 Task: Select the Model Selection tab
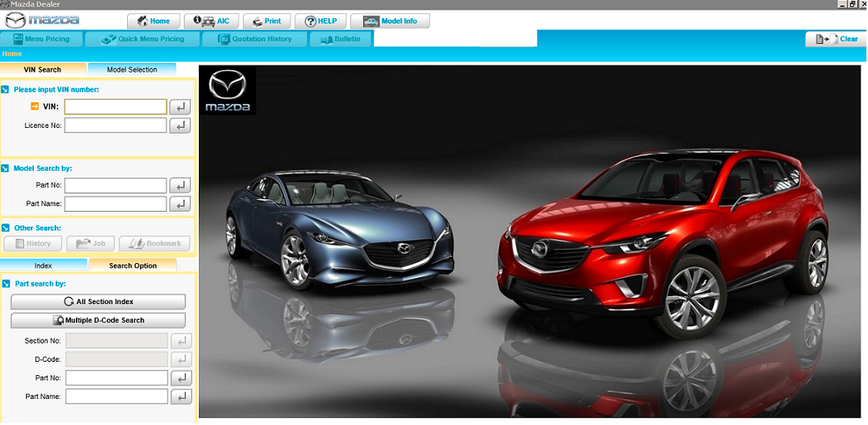(132, 70)
